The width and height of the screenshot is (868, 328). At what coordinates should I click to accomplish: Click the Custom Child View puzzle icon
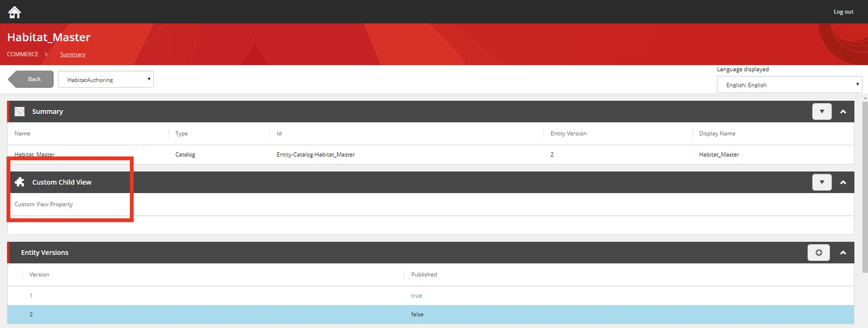click(x=20, y=182)
